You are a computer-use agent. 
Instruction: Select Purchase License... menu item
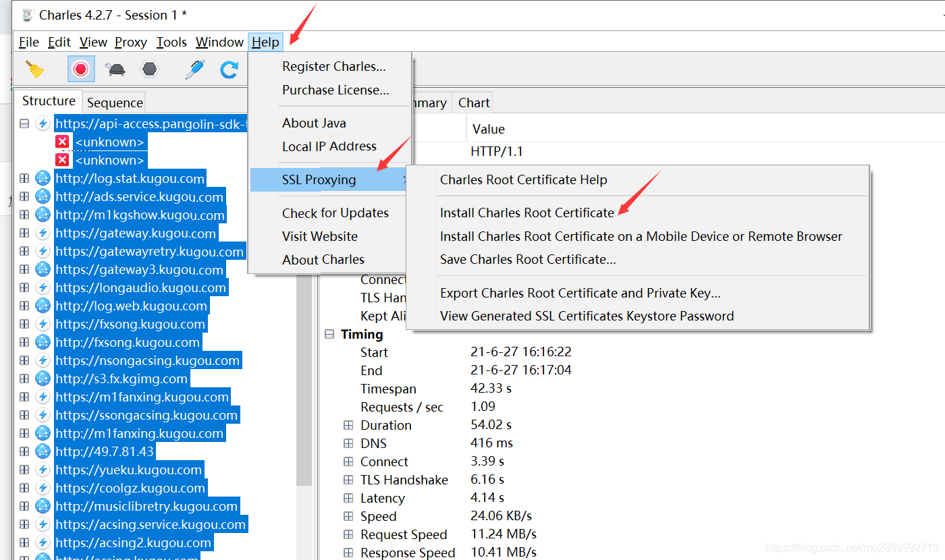[335, 90]
